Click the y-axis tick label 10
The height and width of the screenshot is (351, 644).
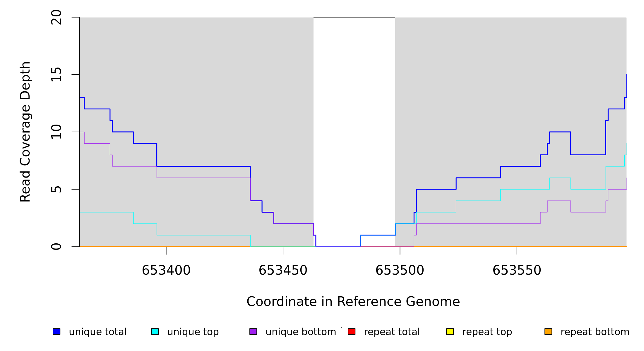click(x=56, y=132)
